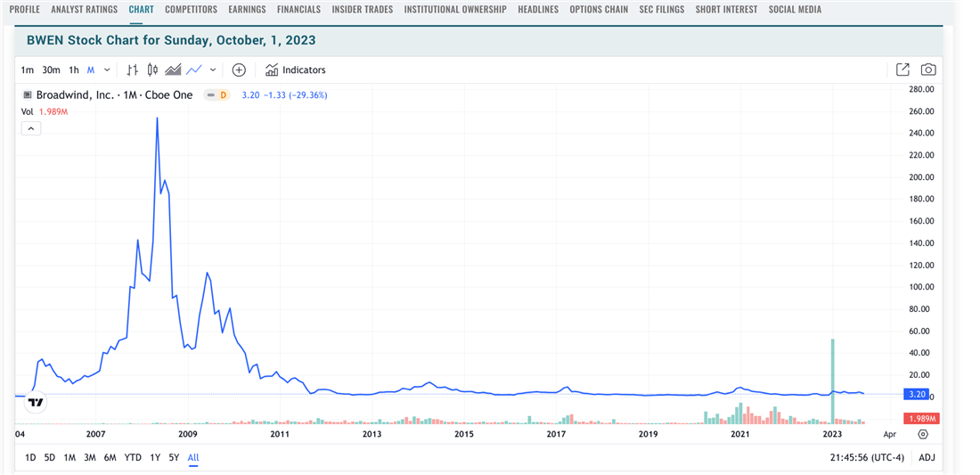Take a chart snapshot with camera icon

928,70
